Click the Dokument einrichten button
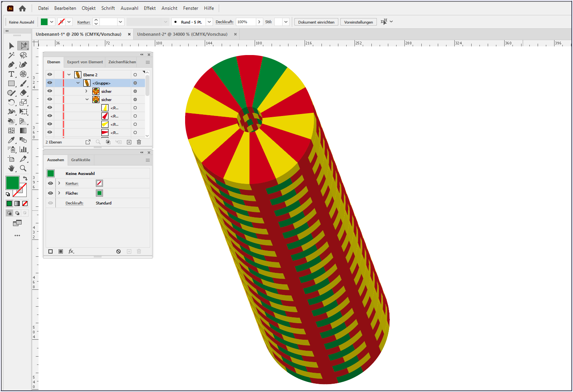 (x=316, y=22)
